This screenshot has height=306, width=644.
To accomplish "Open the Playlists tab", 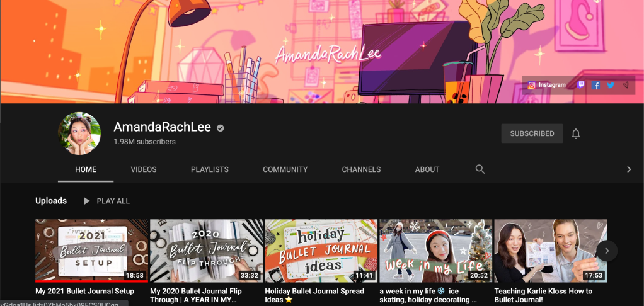I will [x=210, y=169].
